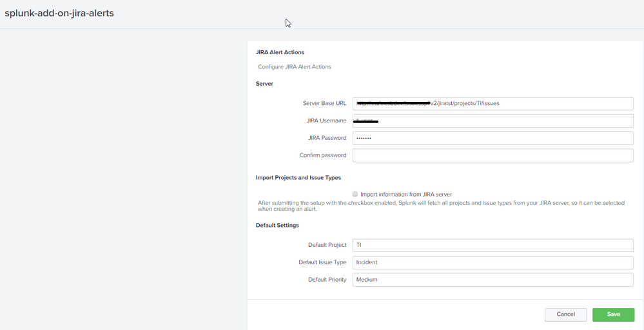Viewport: 644px width, 330px height.
Task: Click the Server Base URL label
Action: point(324,103)
